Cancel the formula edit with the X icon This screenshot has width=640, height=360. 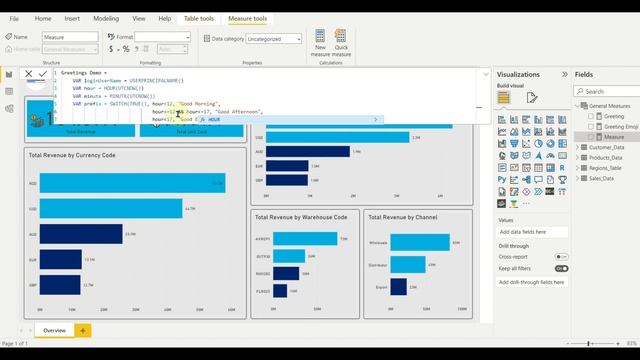click(x=28, y=74)
